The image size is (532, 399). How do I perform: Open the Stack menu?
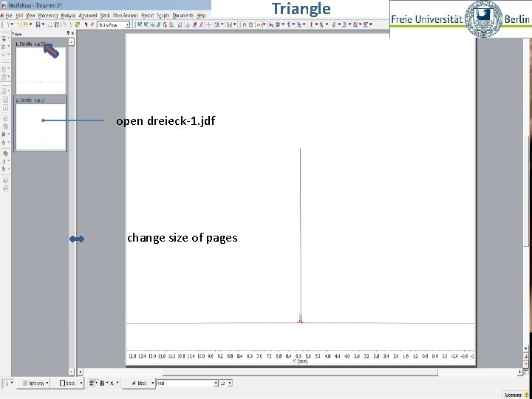tap(105, 16)
